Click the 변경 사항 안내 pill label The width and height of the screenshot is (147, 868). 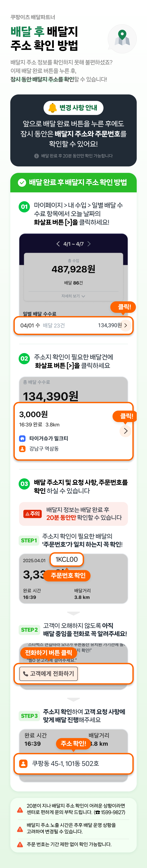coord(73,108)
